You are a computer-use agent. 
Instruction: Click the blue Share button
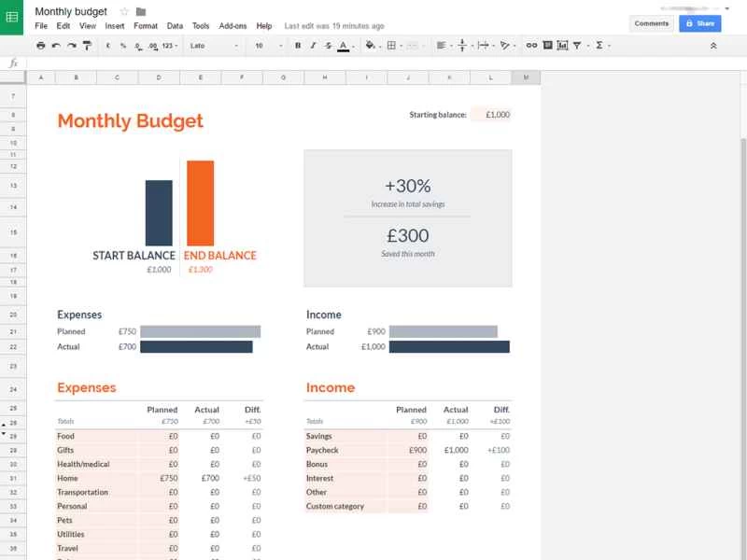point(699,23)
